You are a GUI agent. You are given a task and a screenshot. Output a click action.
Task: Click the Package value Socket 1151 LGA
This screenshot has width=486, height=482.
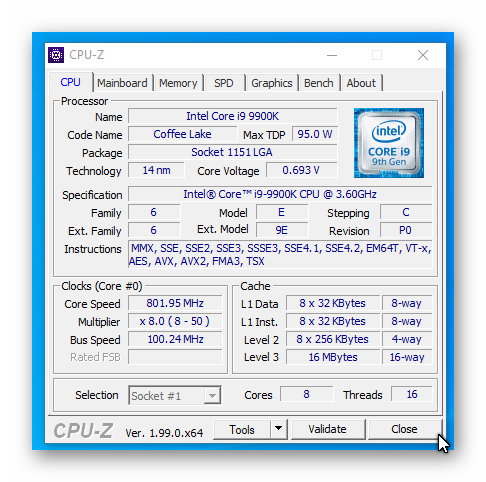pyautogui.click(x=232, y=152)
